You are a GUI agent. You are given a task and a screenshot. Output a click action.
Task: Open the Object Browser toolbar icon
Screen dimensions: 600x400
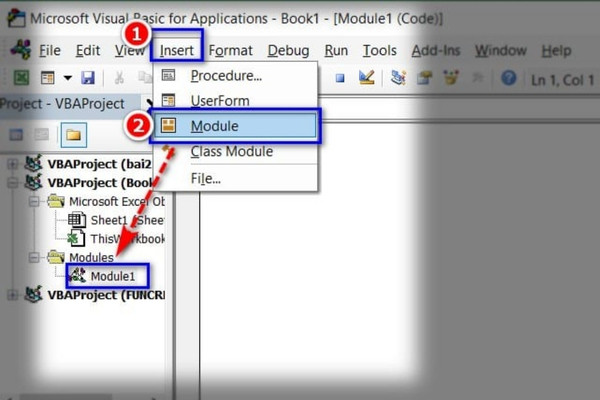pyautogui.click(x=451, y=78)
